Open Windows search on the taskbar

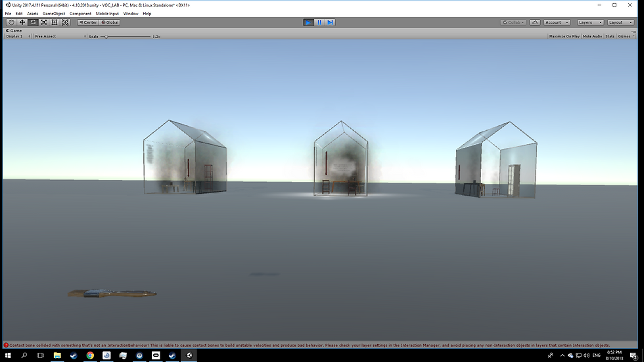click(x=24, y=355)
